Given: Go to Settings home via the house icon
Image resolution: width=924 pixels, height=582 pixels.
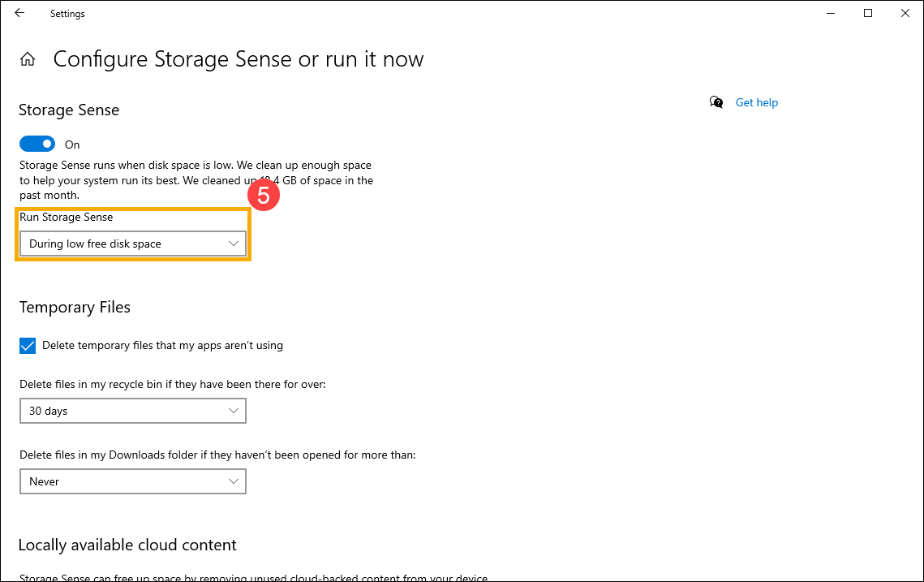Looking at the screenshot, I should pos(28,59).
